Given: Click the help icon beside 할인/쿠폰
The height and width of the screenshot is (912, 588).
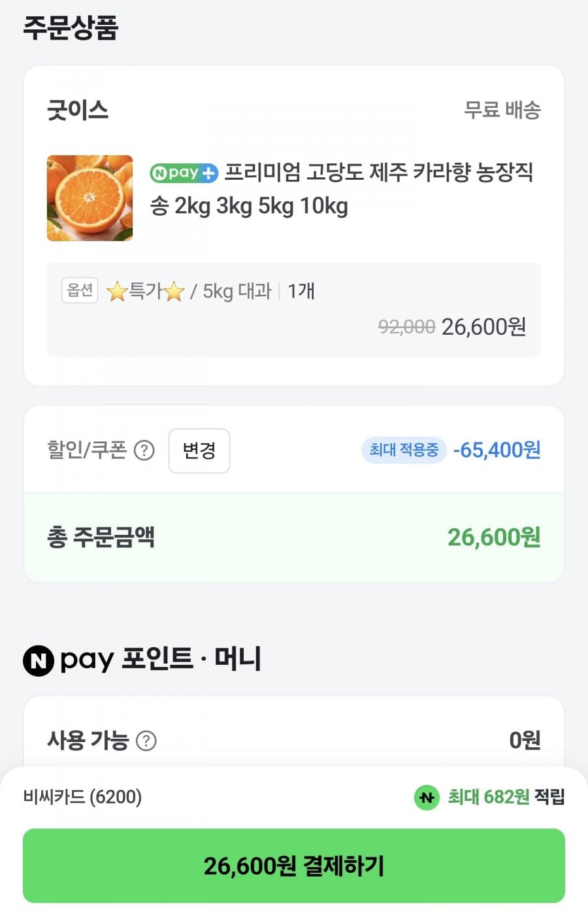Looking at the screenshot, I should 144,450.
